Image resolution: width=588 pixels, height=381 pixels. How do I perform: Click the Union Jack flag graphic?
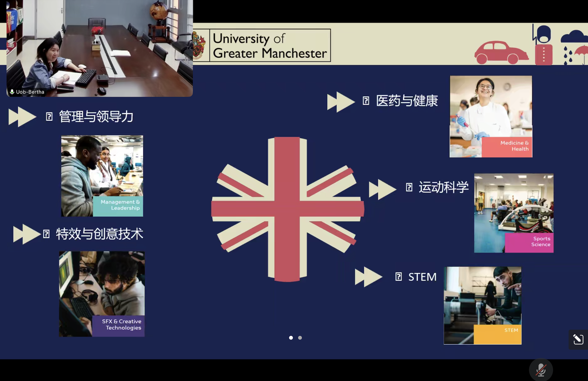[x=287, y=209]
